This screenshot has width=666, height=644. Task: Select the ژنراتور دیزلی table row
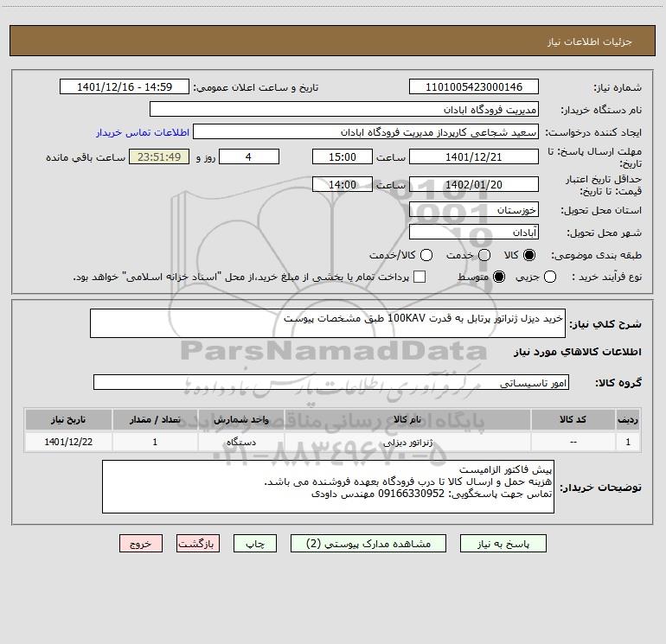[x=333, y=442]
